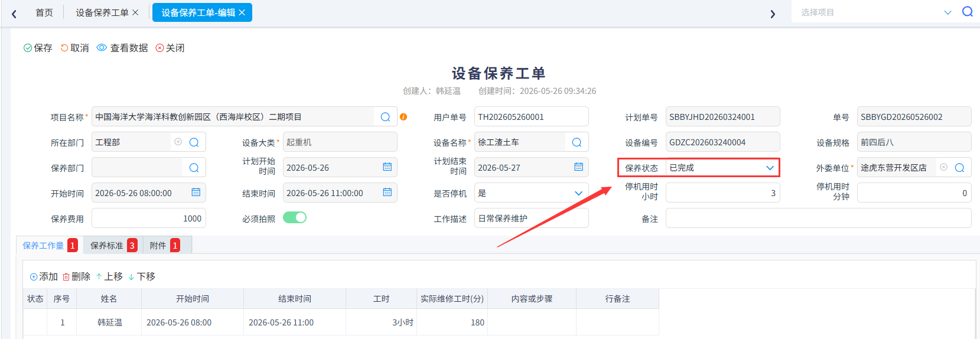Click the 保养费用 input field
The width and height of the screenshot is (980, 339).
point(148,219)
